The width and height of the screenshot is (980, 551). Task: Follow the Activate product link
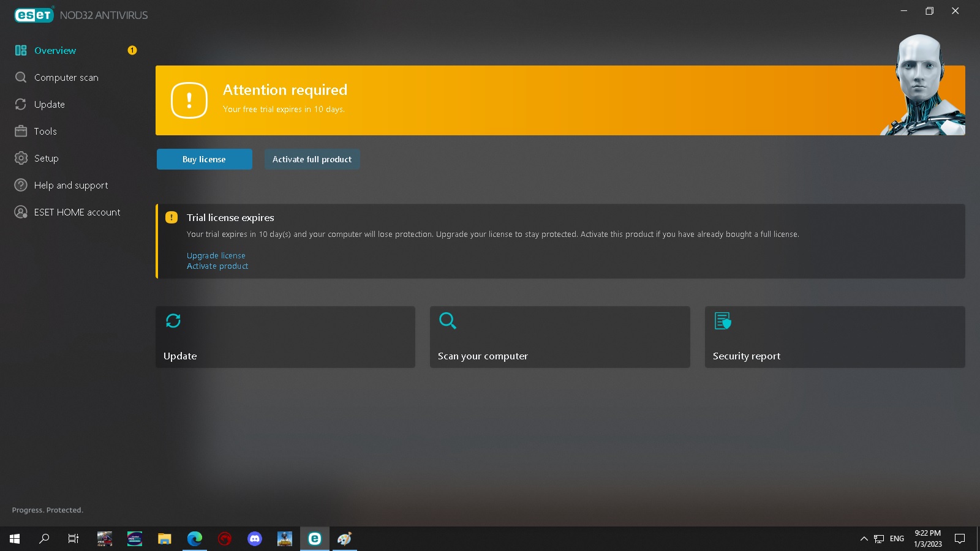(217, 266)
